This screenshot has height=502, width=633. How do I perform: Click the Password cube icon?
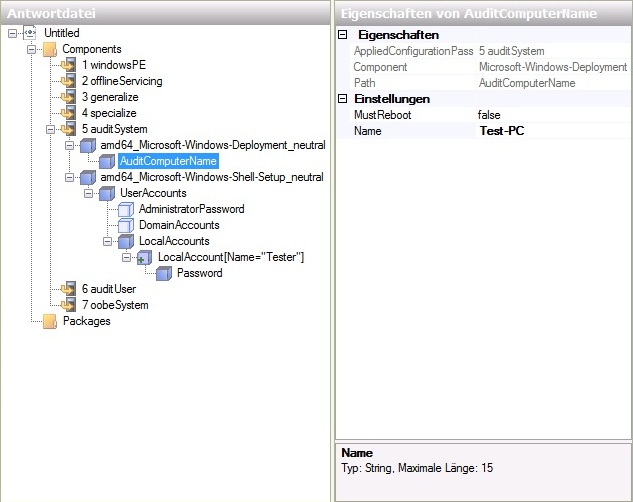tap(164, 273)
